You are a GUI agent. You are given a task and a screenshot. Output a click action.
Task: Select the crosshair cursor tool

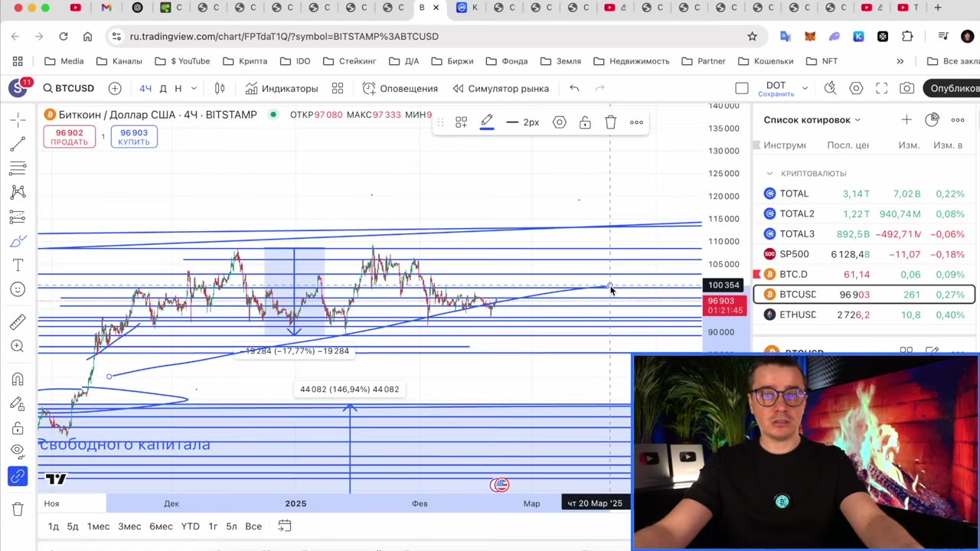[18, 119]
